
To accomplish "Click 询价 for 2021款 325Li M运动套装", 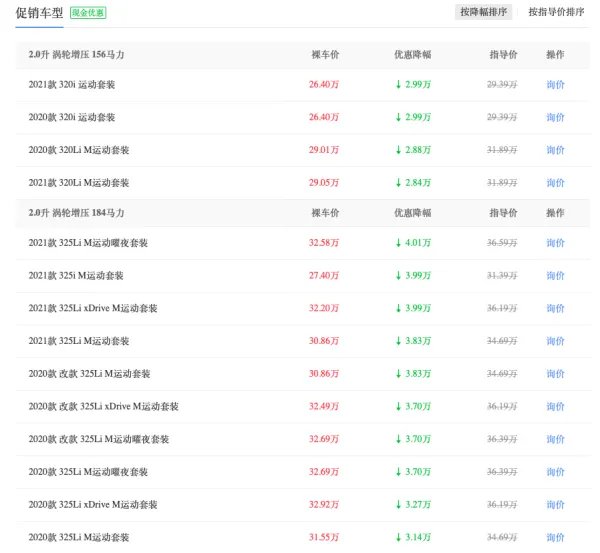I will [555, 341].
